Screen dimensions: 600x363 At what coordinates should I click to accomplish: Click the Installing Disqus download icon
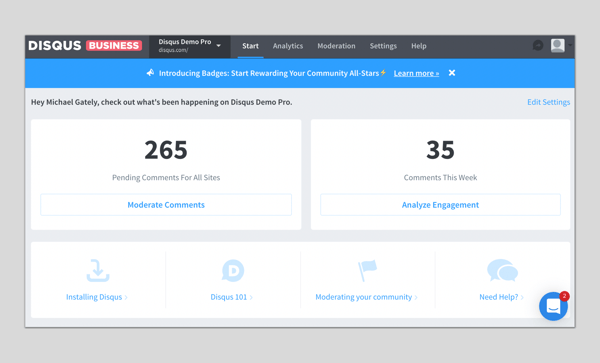tap(98, 270)
